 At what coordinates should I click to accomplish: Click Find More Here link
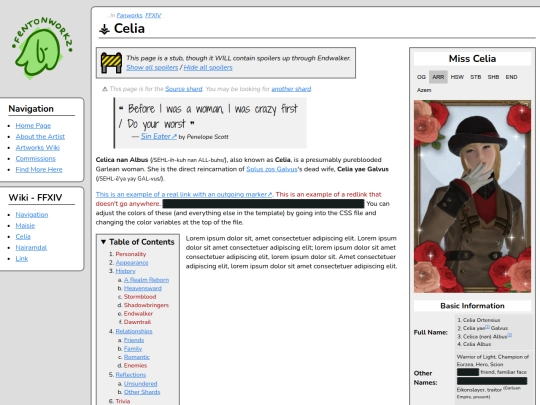click(39, 170)
